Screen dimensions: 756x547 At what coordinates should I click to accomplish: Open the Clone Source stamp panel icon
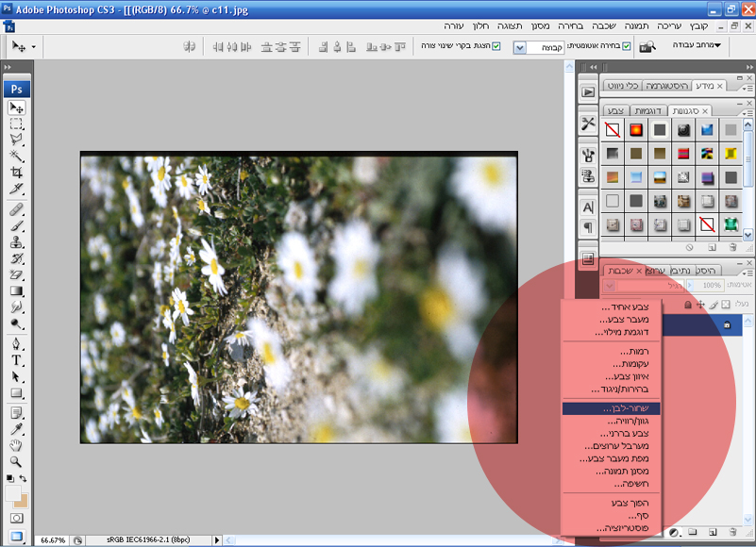(x=588, y=176)
